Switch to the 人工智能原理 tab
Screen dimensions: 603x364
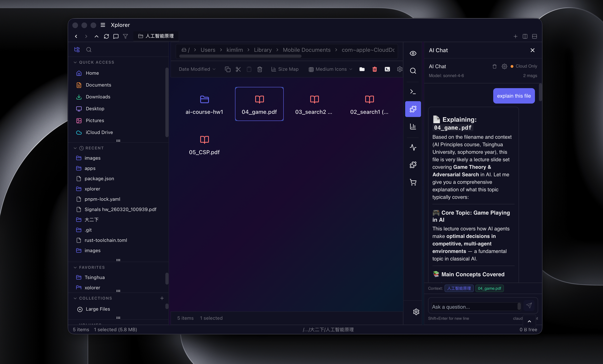[156, 36]
